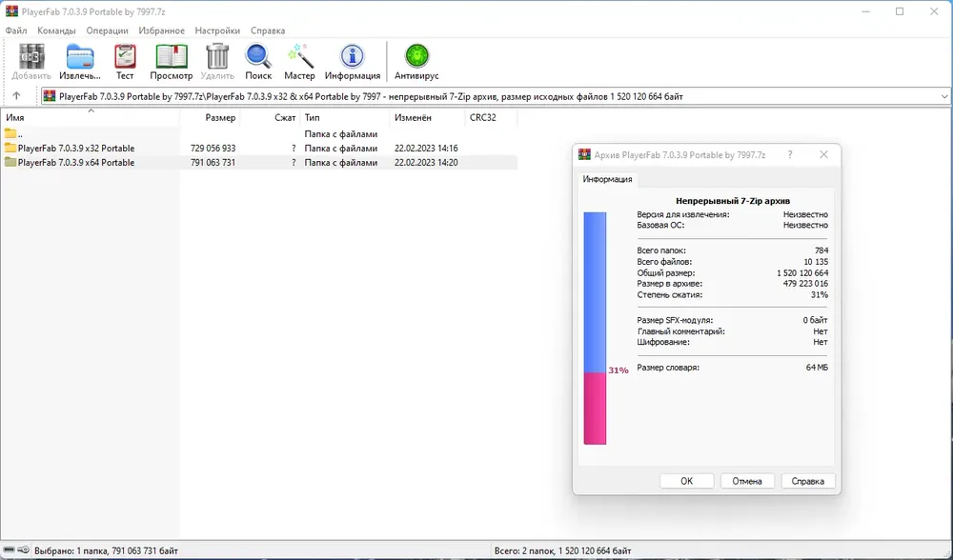The height and width of the screenshot is (560, 953).
Task: Click the key icon in status bar
Action: click(x=23, y=550)
